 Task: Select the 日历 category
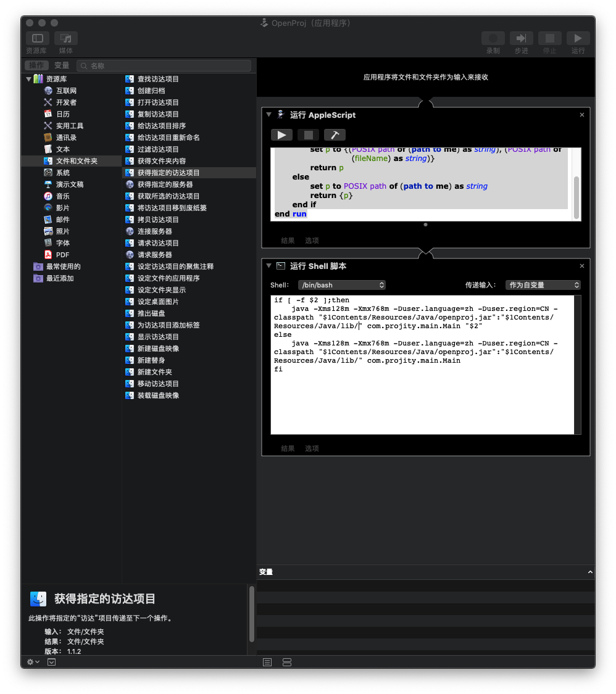(x=63, y=114)
